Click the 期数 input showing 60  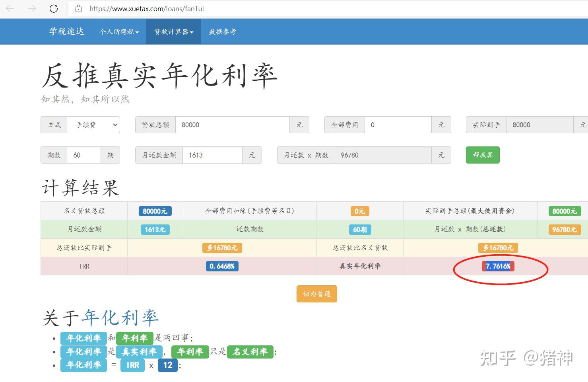pyautogui.click(x=83, y=155)
